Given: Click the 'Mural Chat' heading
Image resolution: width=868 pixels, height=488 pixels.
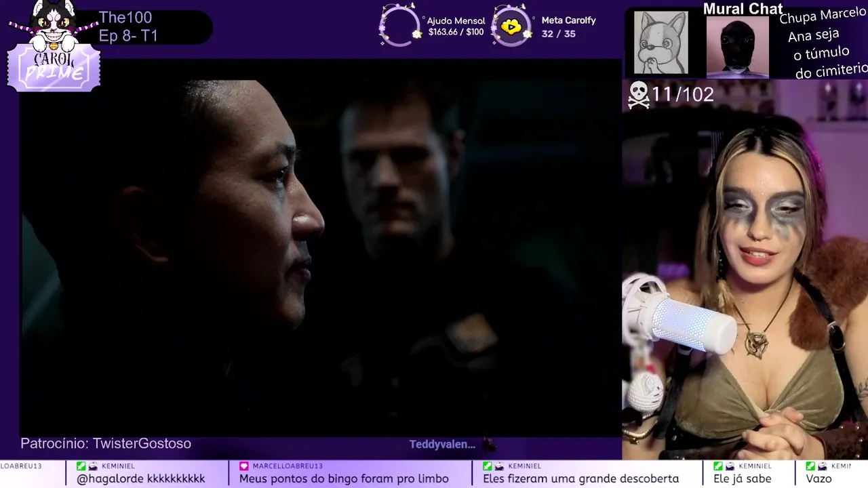Looking at the screenshot, I should point(743,9).
